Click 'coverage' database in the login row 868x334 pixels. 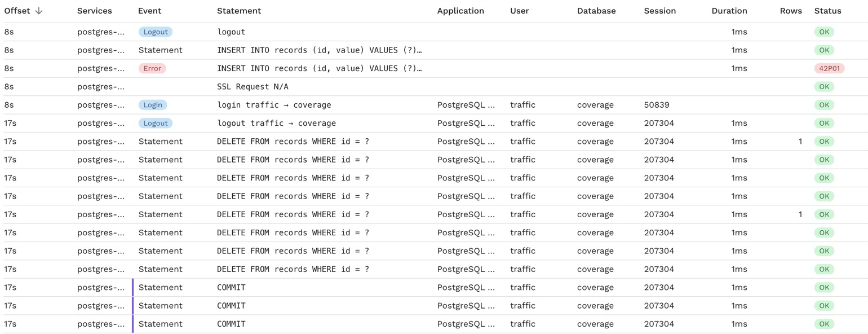point(595,105)
